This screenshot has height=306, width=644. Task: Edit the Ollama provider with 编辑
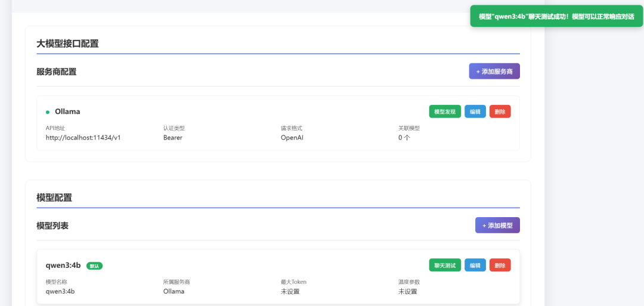(475, 112)
